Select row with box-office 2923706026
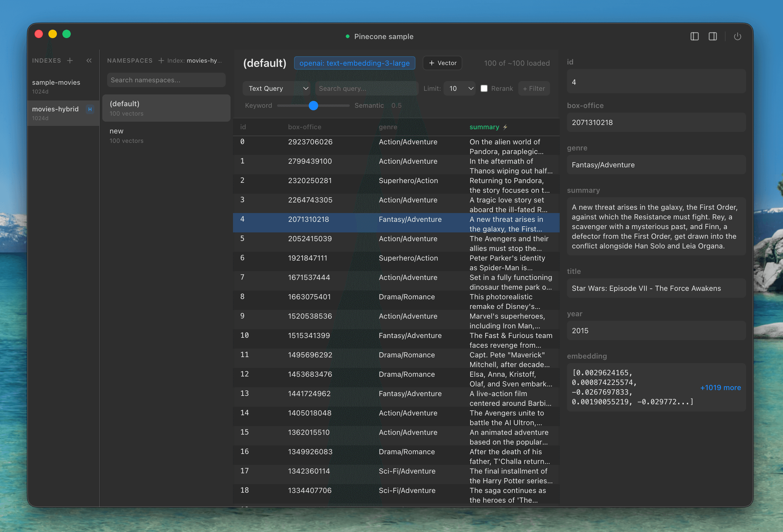 point(396,146)
